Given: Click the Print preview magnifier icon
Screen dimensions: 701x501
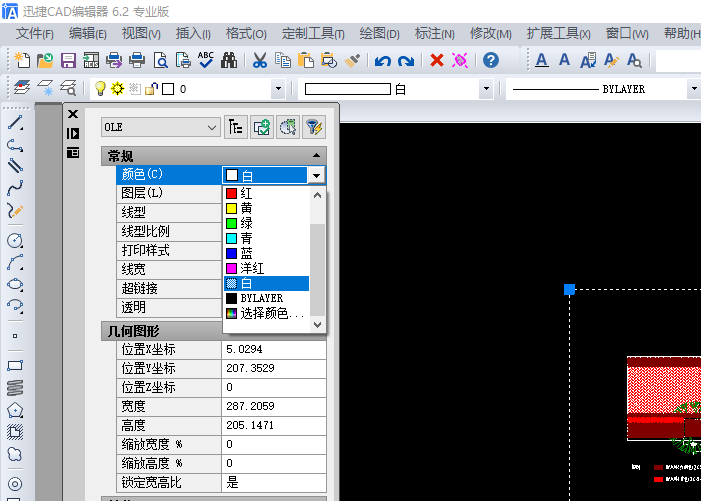Looking at the screenshot, I should pyautogui.click(x=160, y=60).
